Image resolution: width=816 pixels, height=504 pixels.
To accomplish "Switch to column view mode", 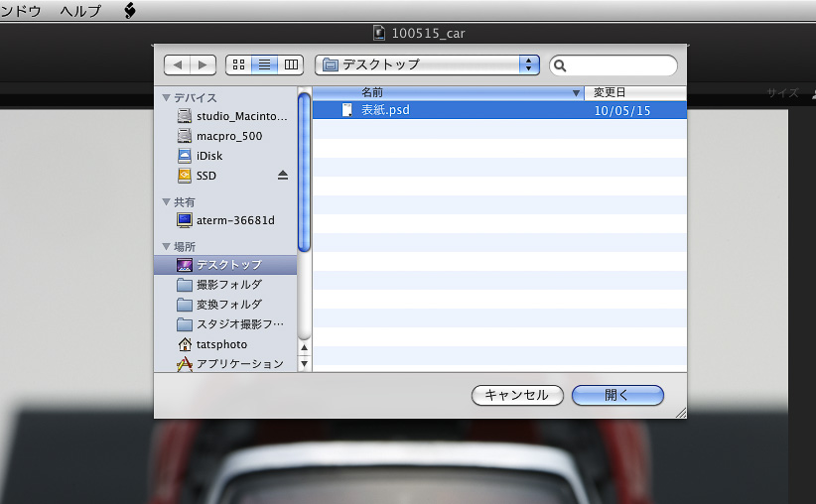I will (290, 64).
